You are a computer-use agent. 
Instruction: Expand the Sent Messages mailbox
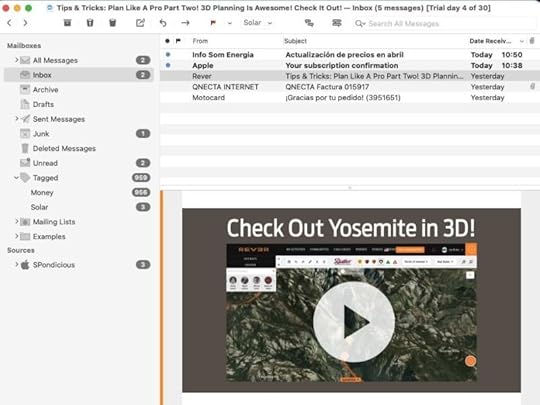pos(16,119)
